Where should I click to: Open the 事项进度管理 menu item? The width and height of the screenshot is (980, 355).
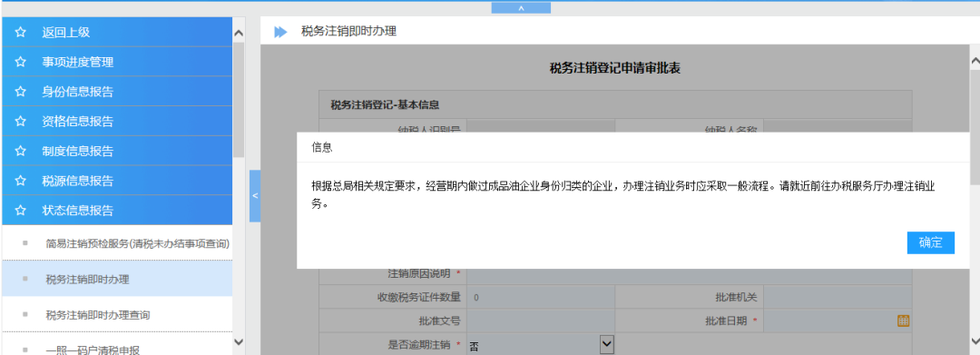tap(117, 62)
